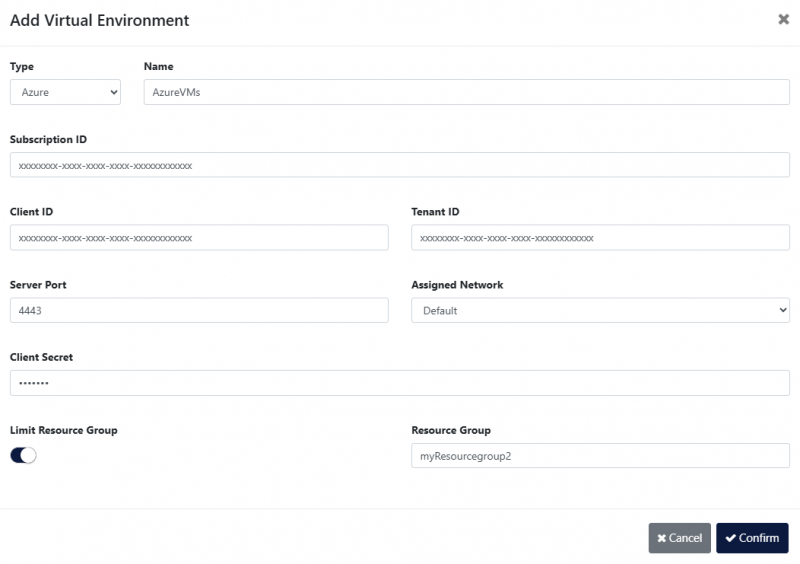Click the Confirm button
Viewport: 800px width, 564px height.
pos(752,538)
